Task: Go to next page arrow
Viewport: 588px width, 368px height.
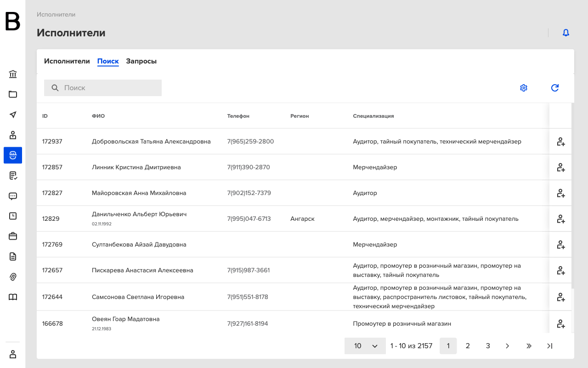Action: coord(508,346)
